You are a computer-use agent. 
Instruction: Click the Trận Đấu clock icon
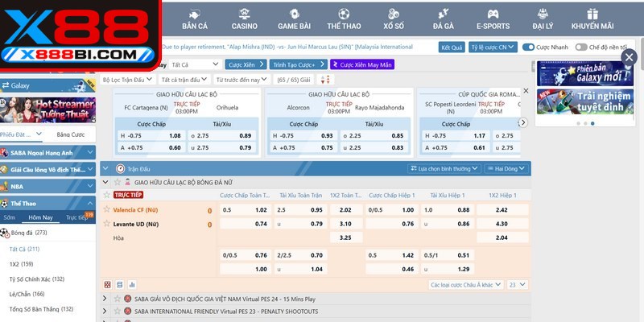(120, 169)
